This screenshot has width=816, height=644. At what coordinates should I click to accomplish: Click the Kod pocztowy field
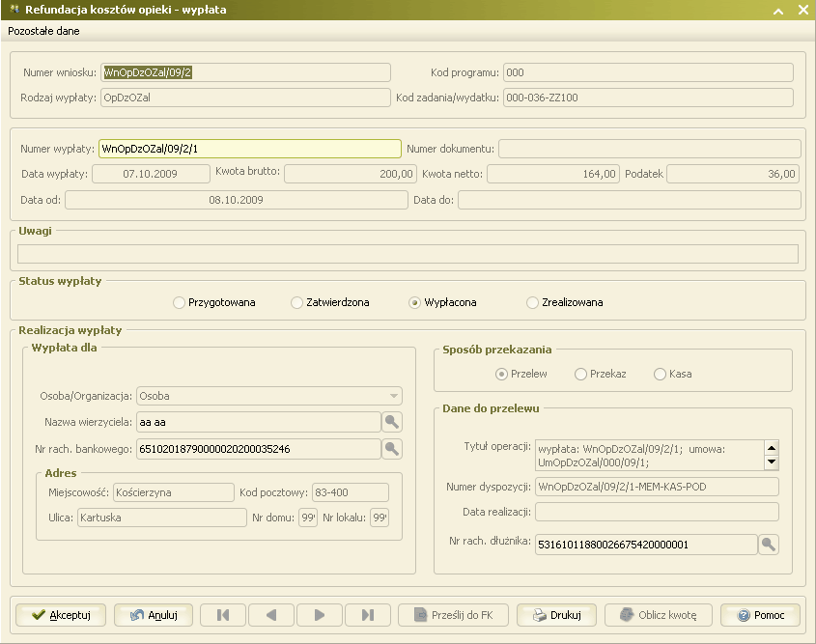351,492
